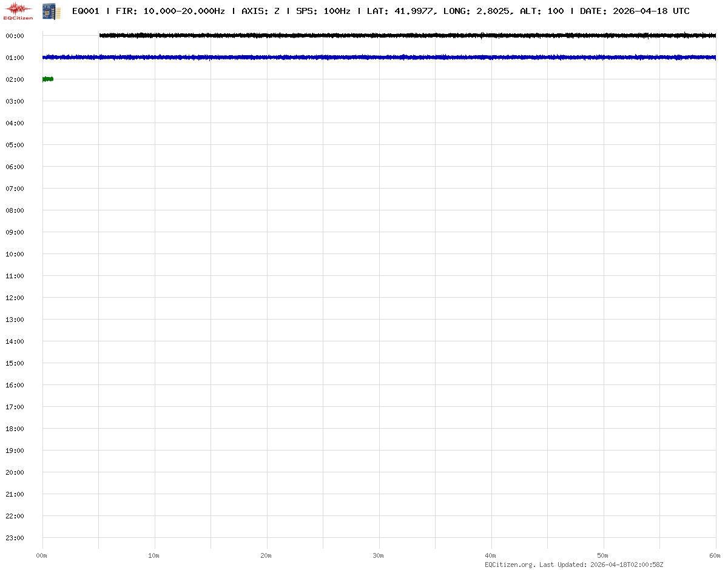Viewport: 728px width, 570px height.
Task: Click the blue seismic trace at 01:00
Action: (379, 58)
